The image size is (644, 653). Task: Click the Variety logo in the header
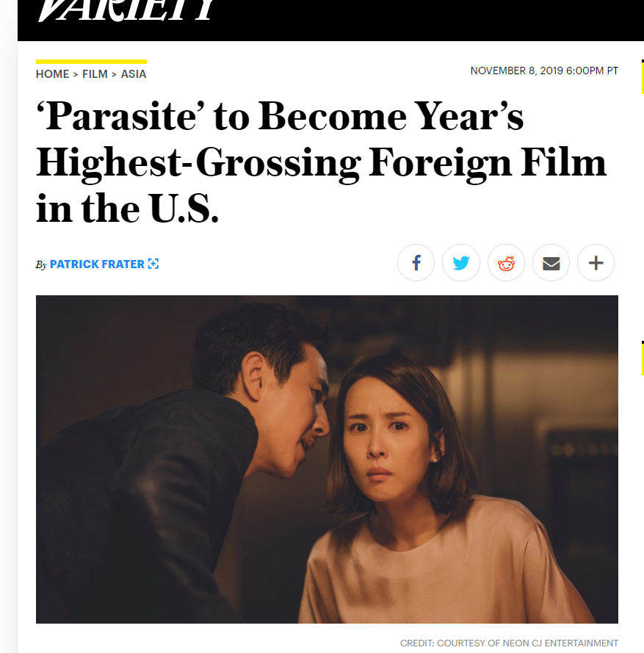pos(126,10)
